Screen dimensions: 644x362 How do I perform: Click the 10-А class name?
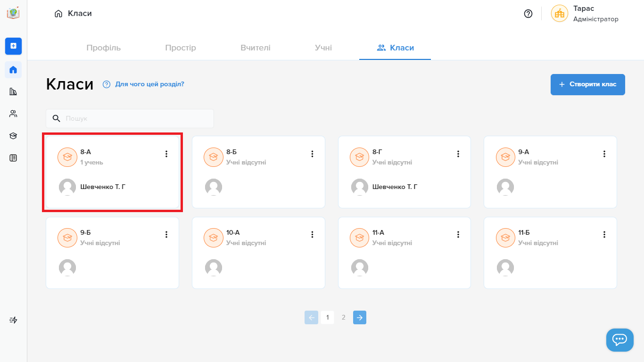coord(233,232)
